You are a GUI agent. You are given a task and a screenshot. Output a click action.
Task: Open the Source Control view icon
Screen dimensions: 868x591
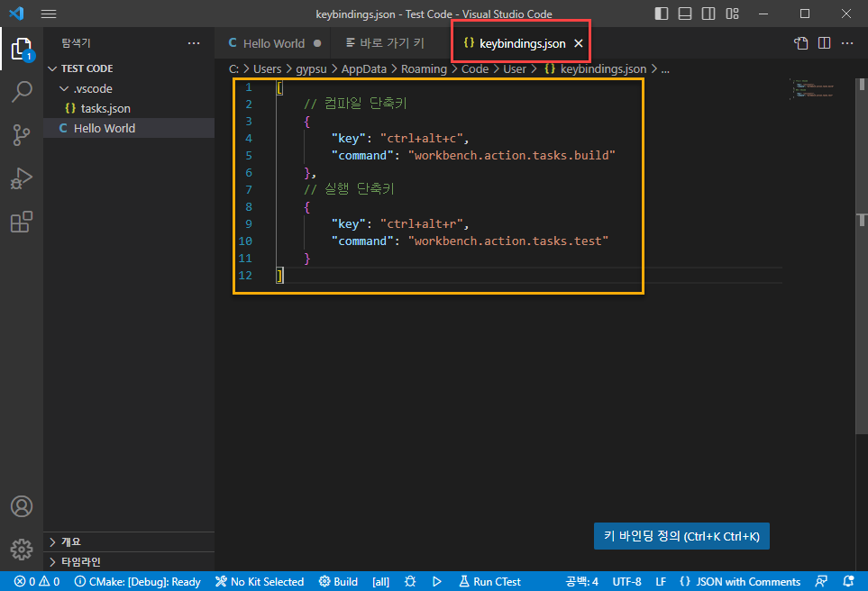(x=22, y=135)
